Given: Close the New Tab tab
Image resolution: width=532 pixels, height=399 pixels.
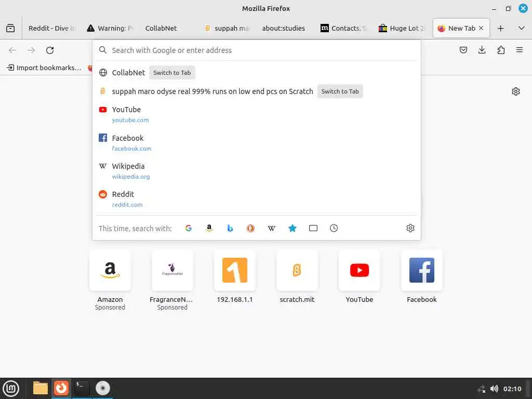Looking at the screenshot, I should (x=481, y=28).
